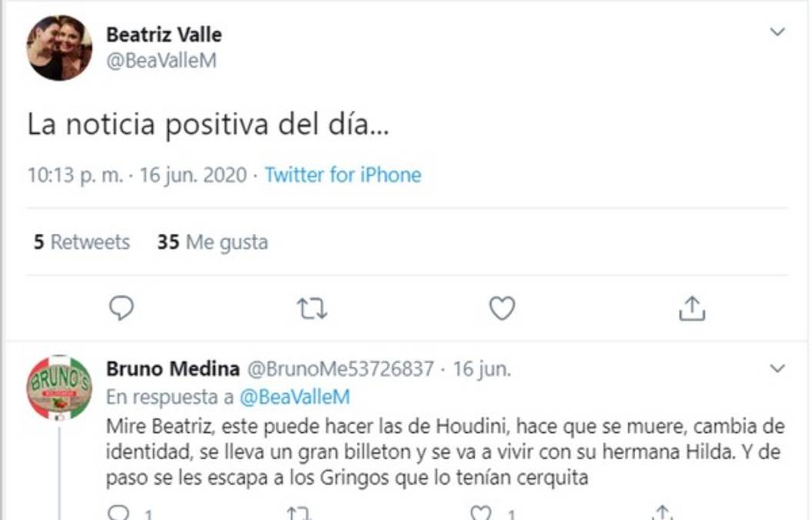Show the 35 Me gusta list
The height and width of the screenshot is (520, 812).
click(x=212, y=243)
